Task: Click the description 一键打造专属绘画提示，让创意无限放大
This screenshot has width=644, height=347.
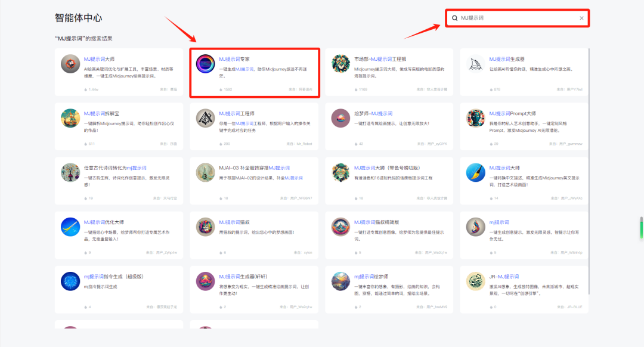Action: (391, 123)
